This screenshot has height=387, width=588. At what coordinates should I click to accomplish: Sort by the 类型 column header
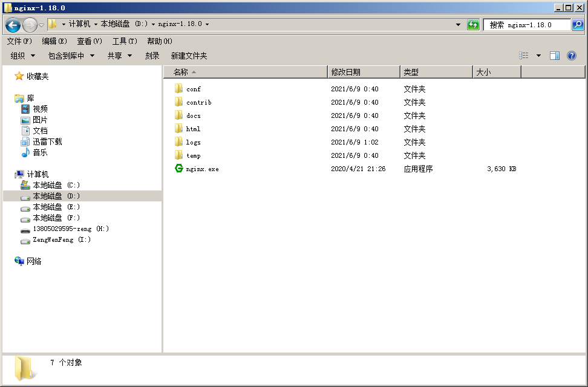click(437, 72)
